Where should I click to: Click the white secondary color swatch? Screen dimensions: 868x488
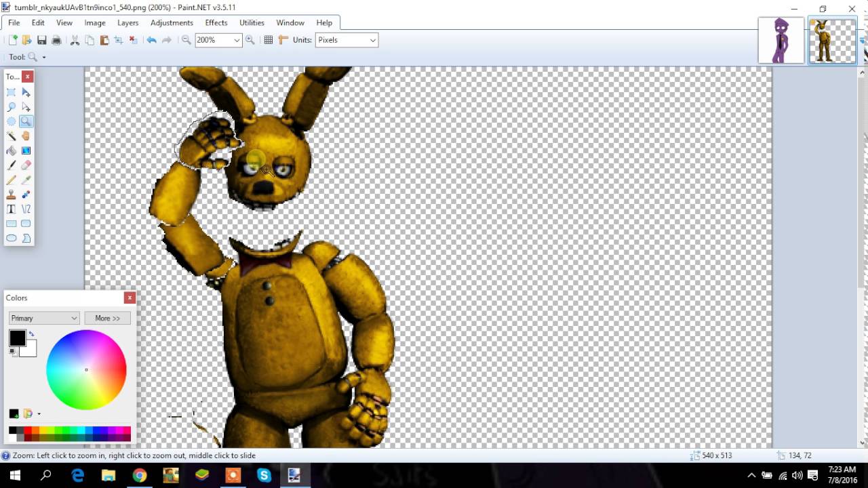coord(30,350)
